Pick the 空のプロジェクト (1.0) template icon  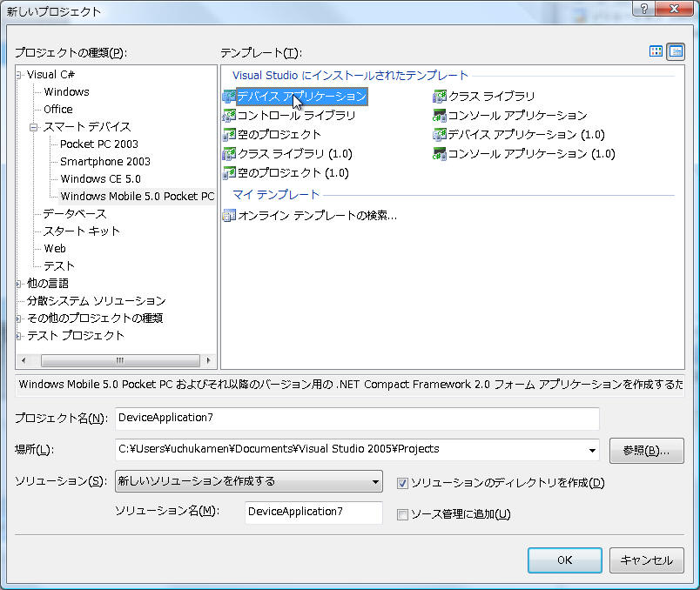pos(229,173)
